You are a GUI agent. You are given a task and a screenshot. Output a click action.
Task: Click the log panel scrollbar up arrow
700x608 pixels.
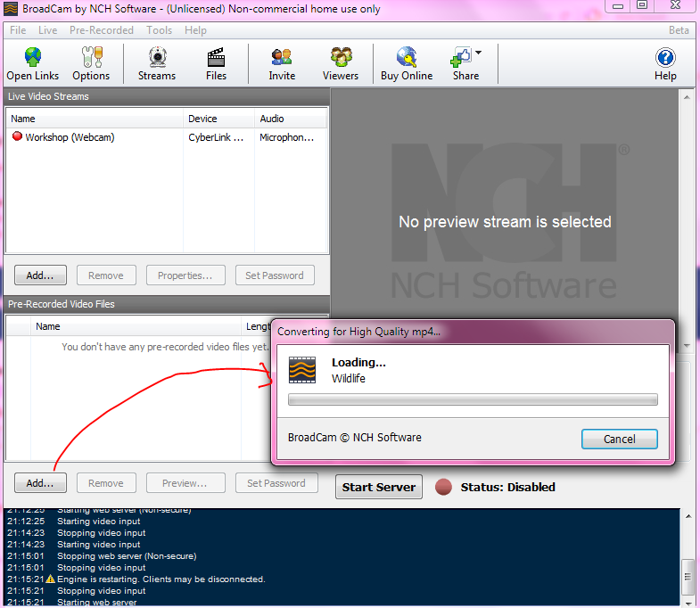688,515
